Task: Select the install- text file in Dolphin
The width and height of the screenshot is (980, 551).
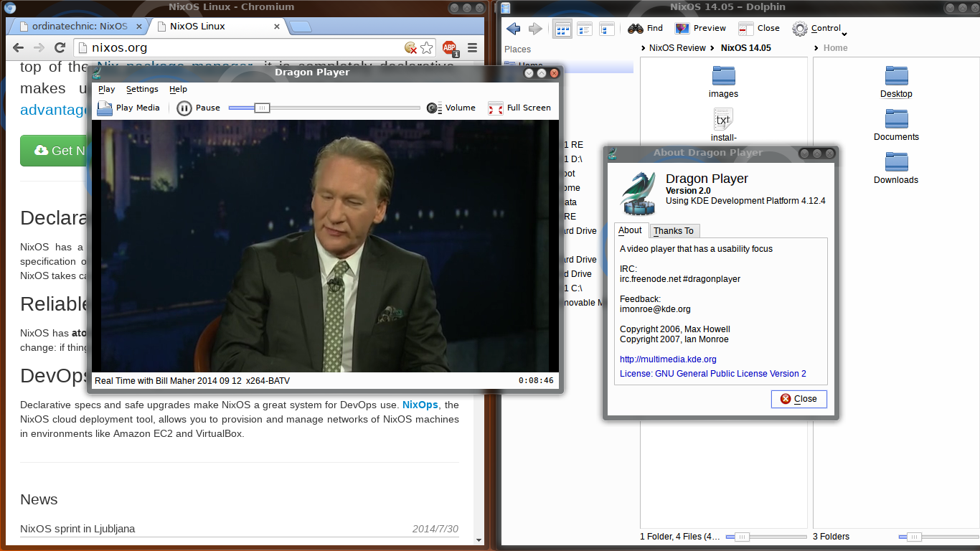Action: point(723,125)
